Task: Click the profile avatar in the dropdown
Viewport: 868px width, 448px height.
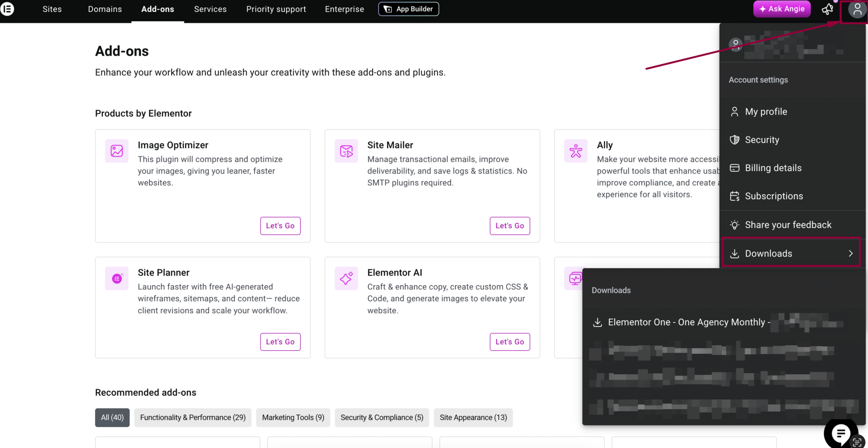Action: click(x=736, y=44)
